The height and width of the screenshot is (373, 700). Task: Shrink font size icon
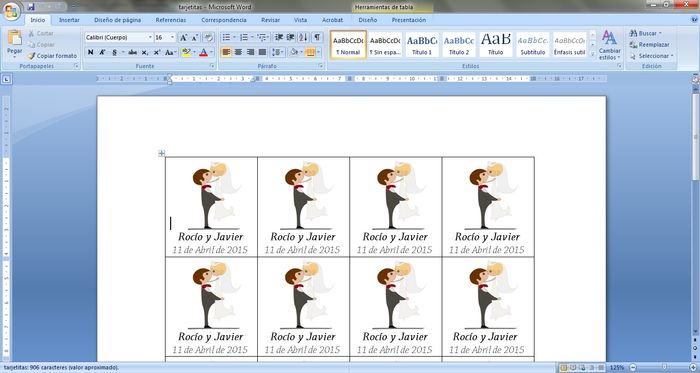pyautogui.click(x=195, y=38)
